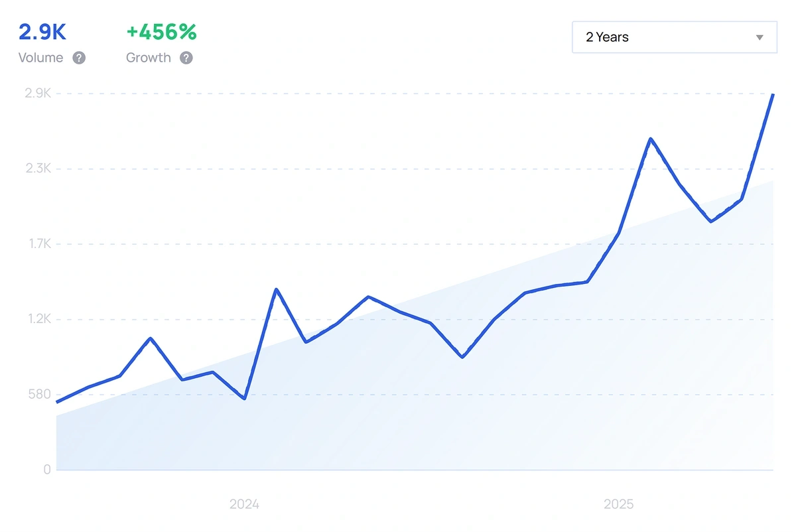Click the lowest dip point at 2024 start

click(245, 399)
